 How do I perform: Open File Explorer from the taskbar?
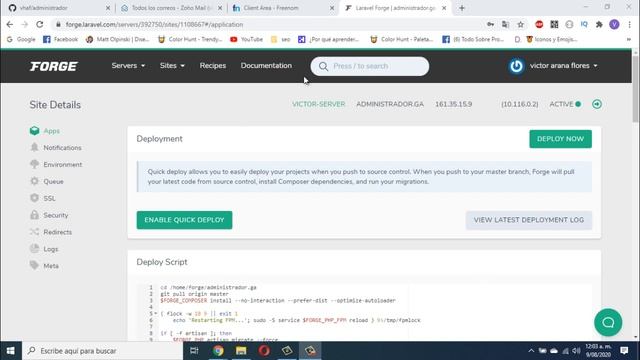pyautogui.click(x=241, y=351)
